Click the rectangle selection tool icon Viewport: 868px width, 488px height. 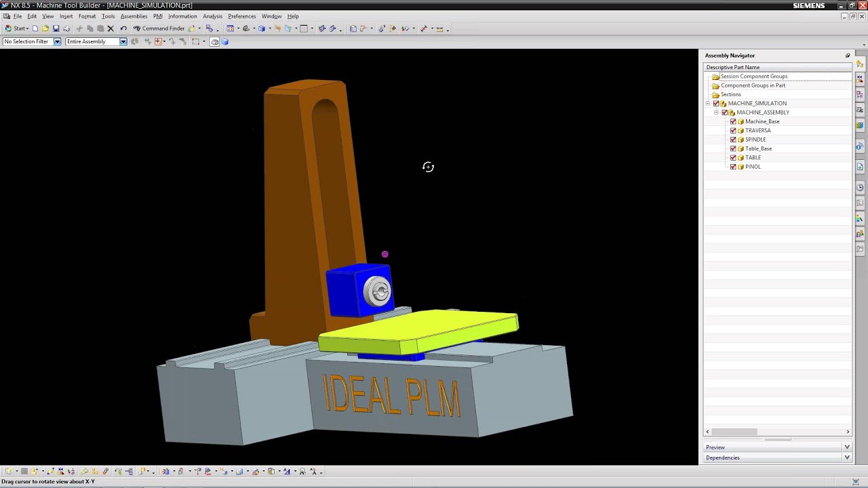(x=195, y=41)
